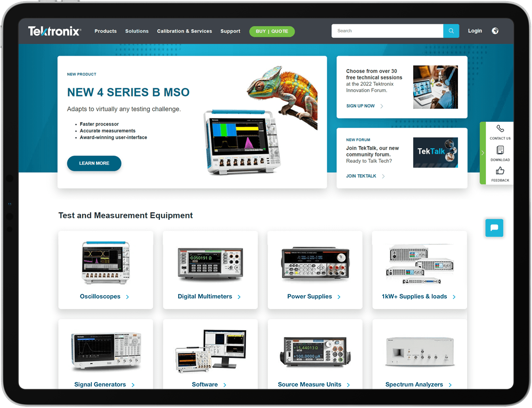Image resolution: width=532 pixels, height=408 pixels.
Task: Click the Download document icon
Action: click(x=500, y=150)
